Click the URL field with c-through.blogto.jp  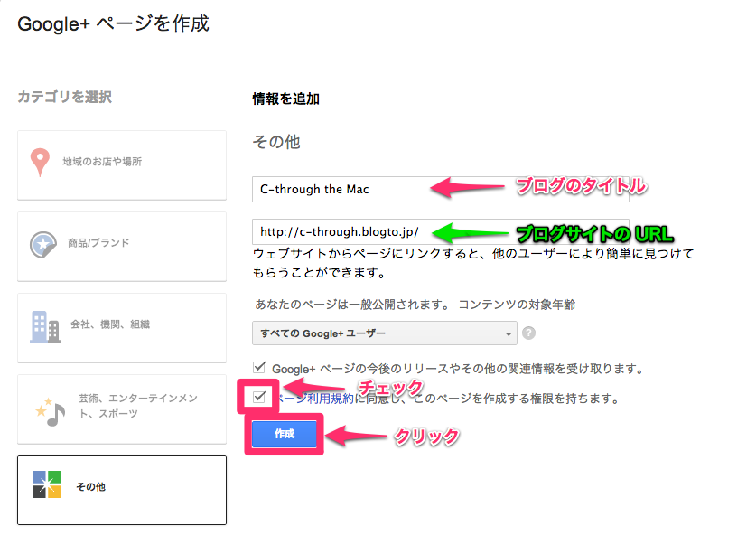[440, 232]
